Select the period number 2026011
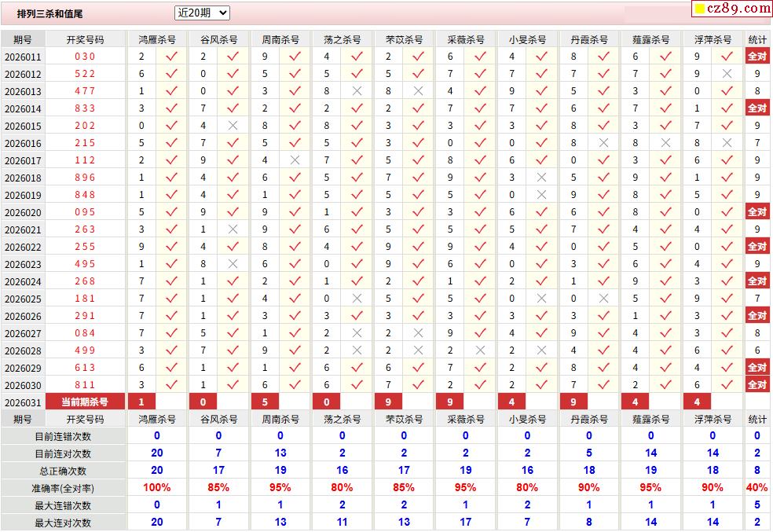This screenshot has height=532, width=773. (x=23, y=57)
